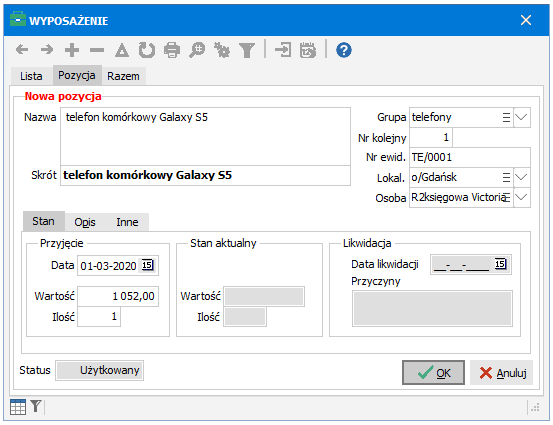
Task: Open the search magnifier tool
Action: pos(197,50)
